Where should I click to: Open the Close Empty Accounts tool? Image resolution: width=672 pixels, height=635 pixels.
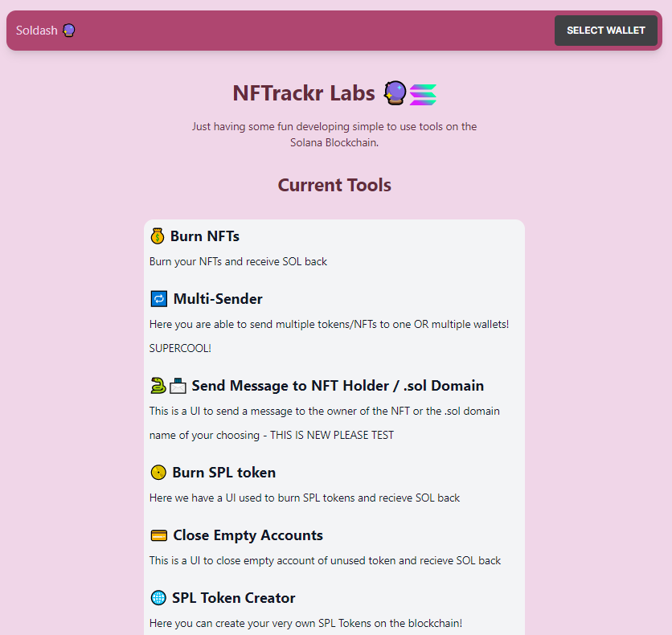coord(248,535)
